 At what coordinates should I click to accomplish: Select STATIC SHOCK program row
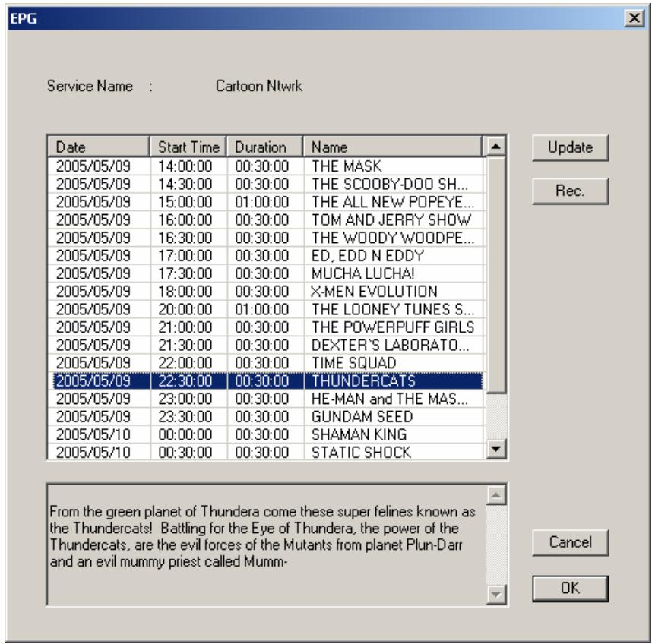(x=266, y=452)
